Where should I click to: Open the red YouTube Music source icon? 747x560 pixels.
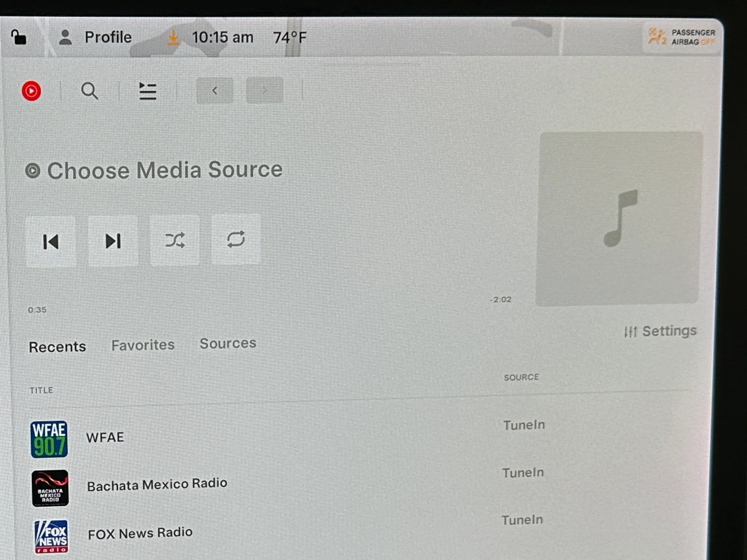31,91
